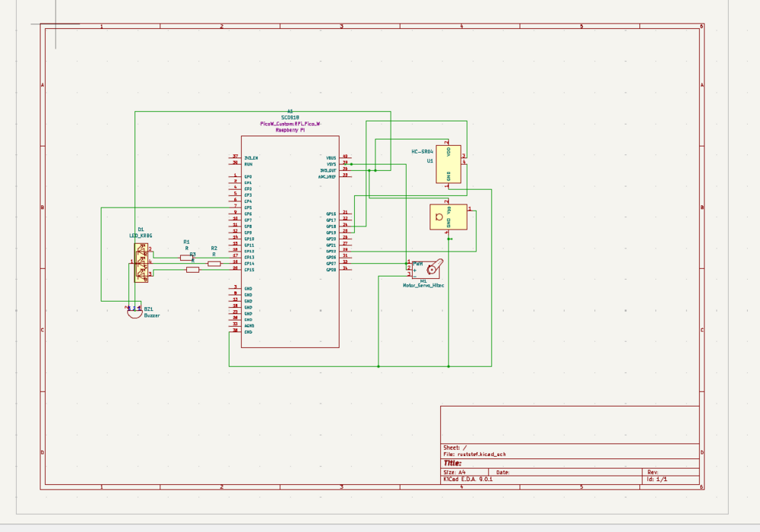760x532 pixels.
Task: Click the Title: field in title block
Action: pos(453,463)
